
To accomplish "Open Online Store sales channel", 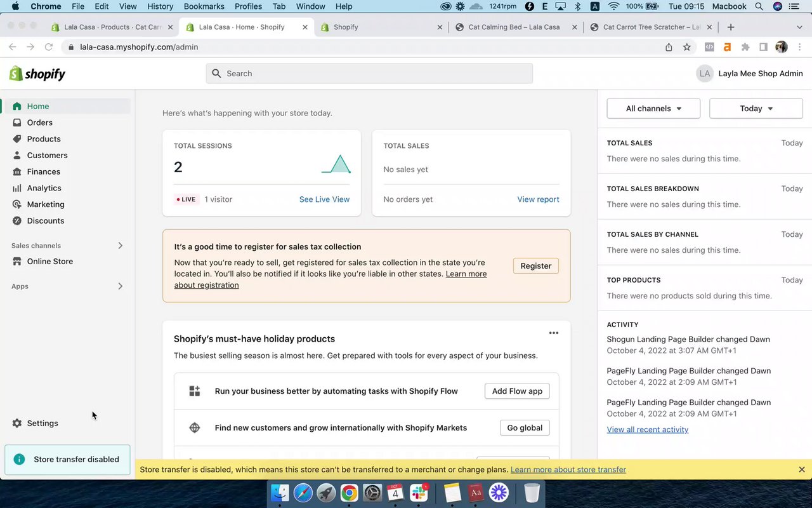I will click(x=49, y=262).
